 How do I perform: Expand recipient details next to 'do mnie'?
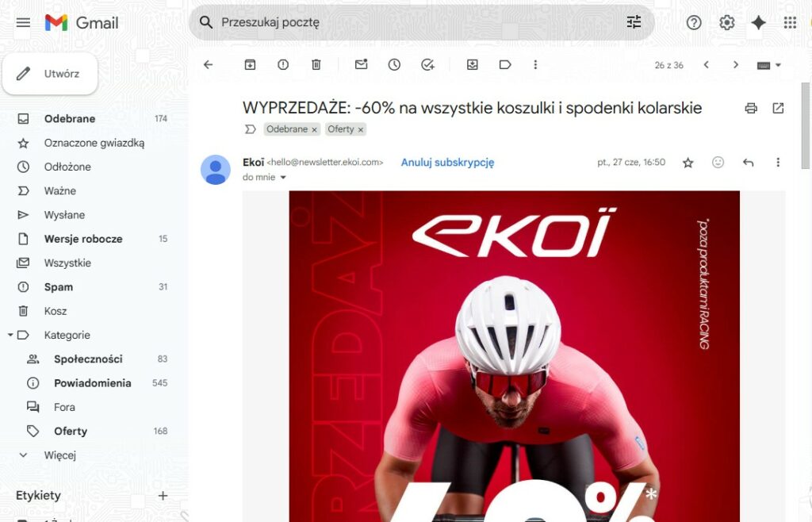click(283, 178)
